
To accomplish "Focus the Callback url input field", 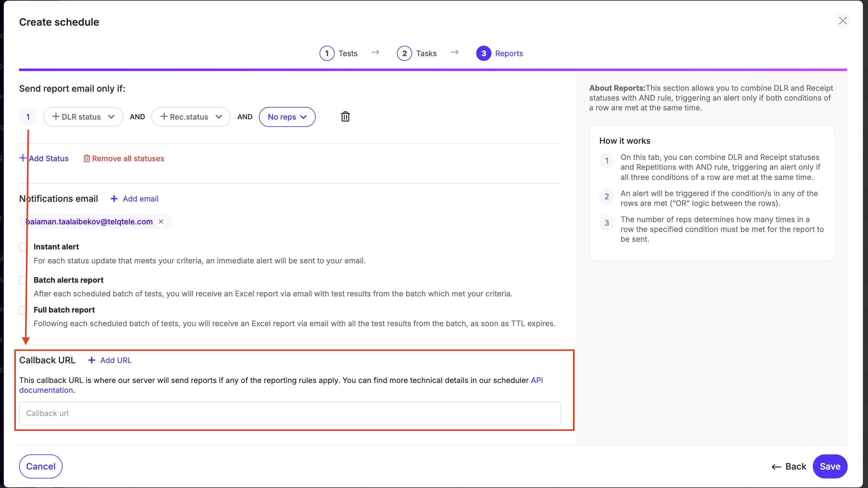I will click(x=290, y=413).
